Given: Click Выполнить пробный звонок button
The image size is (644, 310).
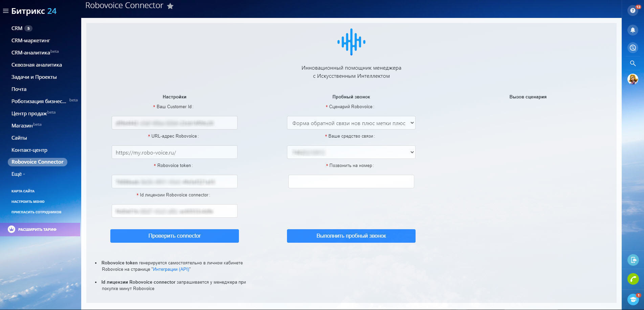Looking at the screenshot, I should point(351,236).
